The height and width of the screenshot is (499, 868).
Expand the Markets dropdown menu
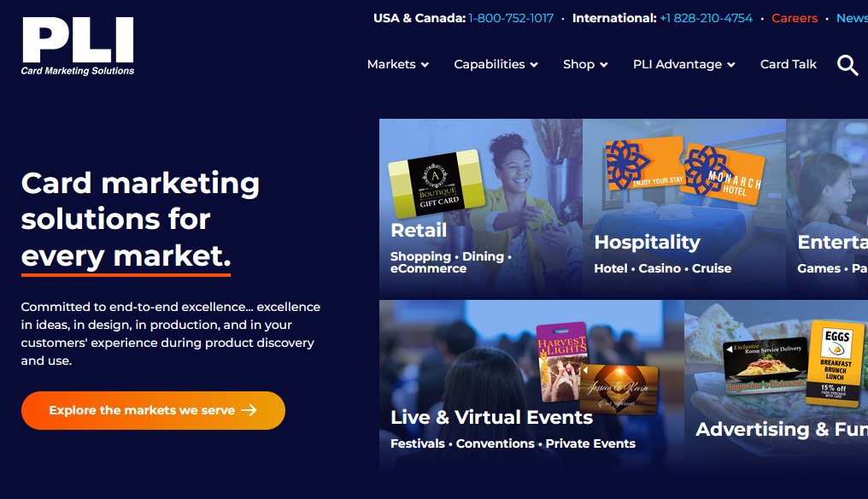pos(398,64)
